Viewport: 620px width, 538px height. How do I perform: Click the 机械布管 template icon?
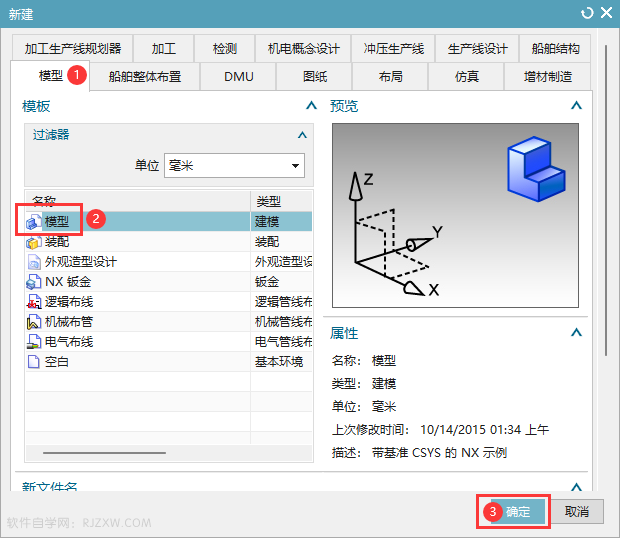pos(34,322)
